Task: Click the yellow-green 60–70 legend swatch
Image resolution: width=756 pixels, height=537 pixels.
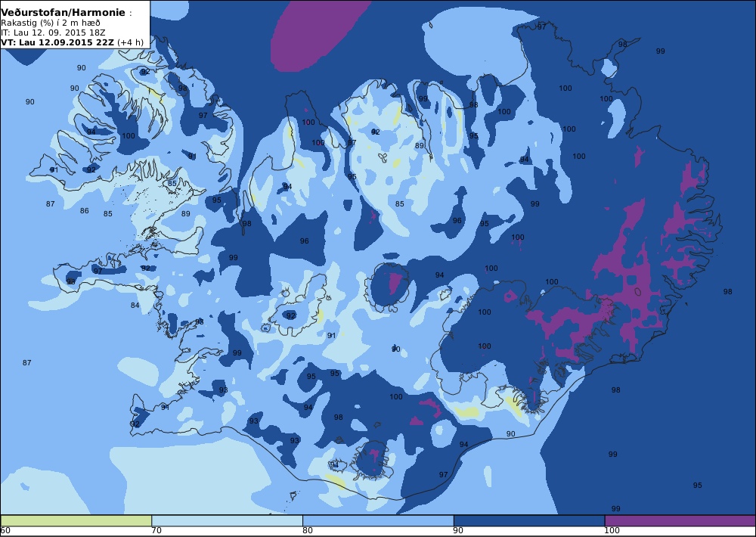Action: (76, 520)
